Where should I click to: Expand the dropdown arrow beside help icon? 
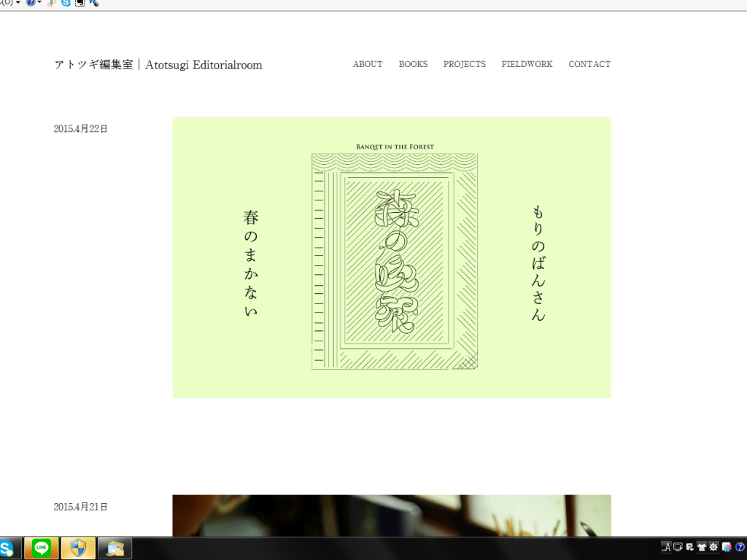[x=39, y=3]
